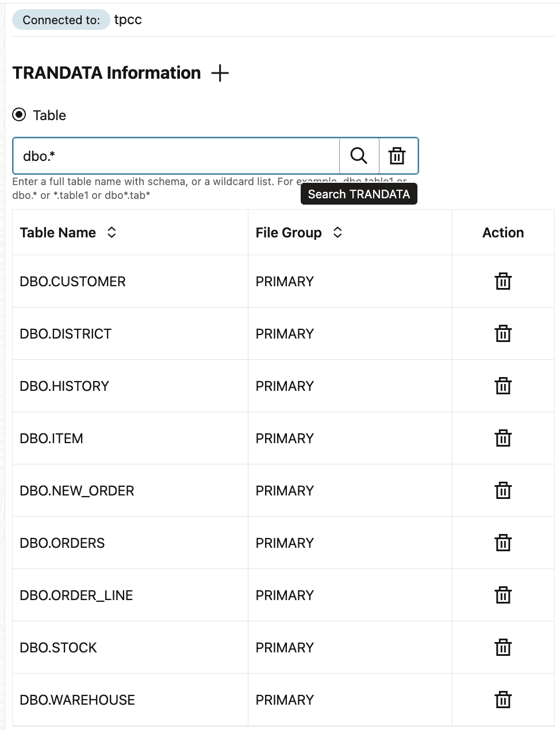Viewport: 560px width, 730px height.
Task: Remove the DBO.HISTORY row via trash icon
Action: coord(503,386)
